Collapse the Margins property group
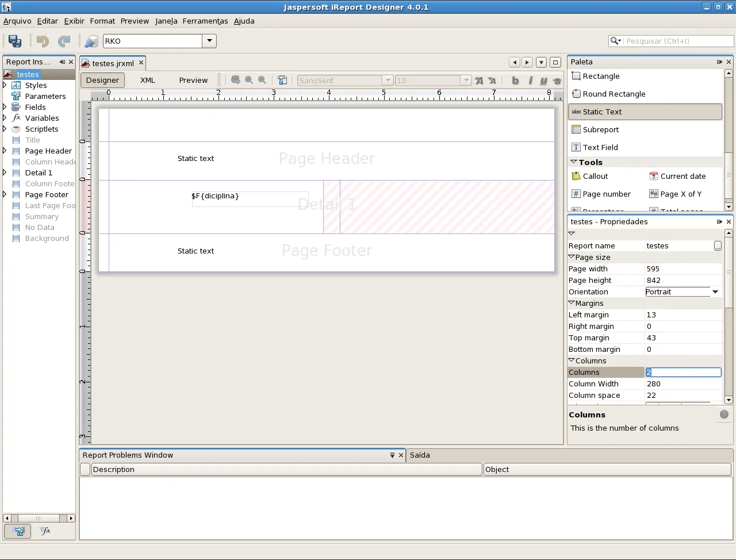 click(572, 303)
